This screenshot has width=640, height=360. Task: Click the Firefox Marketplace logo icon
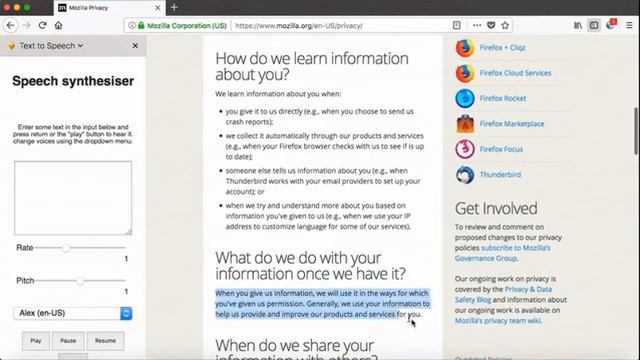pyautogui.click(x=465, y=124)
